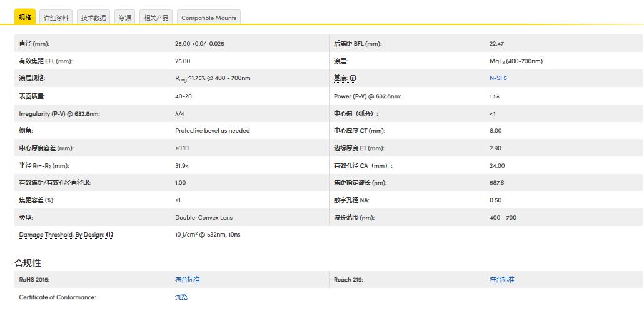Click the 合规性 section heading
This screenshot has height=318, width=644.
tap(28, 263)
